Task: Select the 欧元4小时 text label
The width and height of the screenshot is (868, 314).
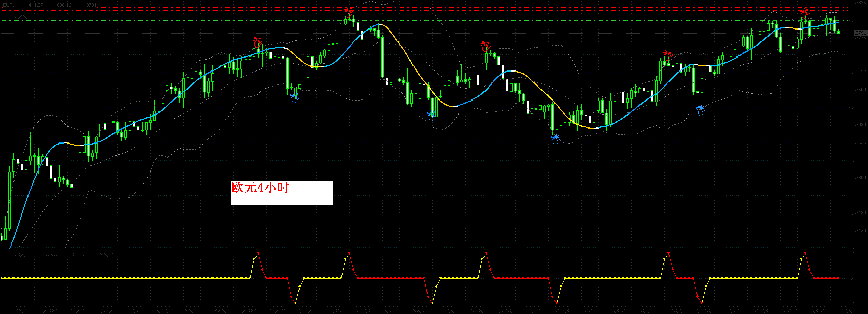Action: pyautogui.click(x=260, y=188)
